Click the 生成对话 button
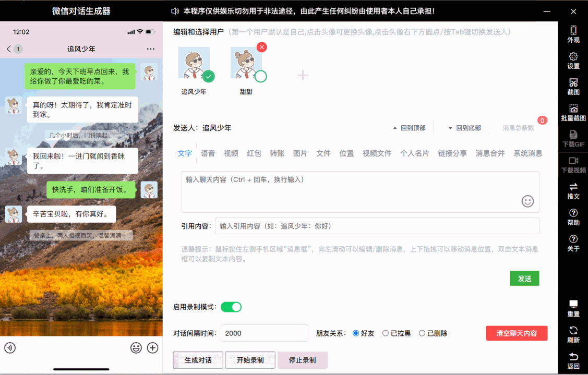 [x=198, y=360]
